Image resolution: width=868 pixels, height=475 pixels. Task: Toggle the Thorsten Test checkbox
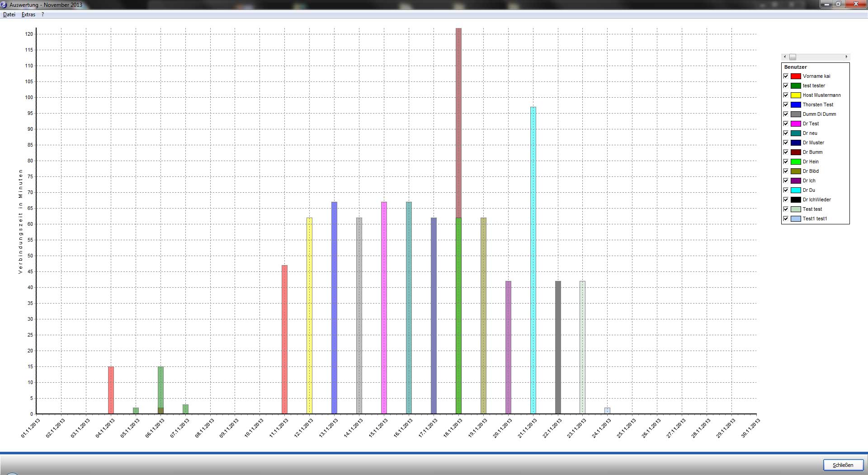tap(786, 104)
